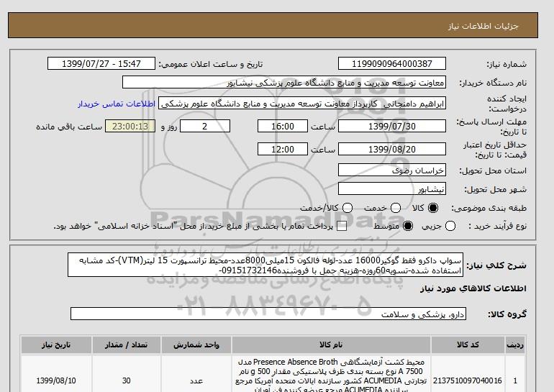Screen dimensions: 554x392
Task: Click the deadline time field 16:00
Action: pos(283,126)
